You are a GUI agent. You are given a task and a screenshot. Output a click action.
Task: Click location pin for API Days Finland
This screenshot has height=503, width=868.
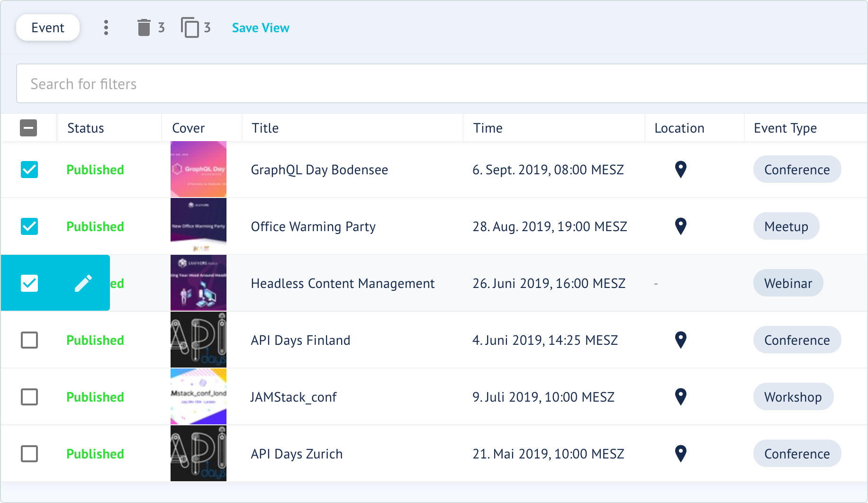coord(680,340)
